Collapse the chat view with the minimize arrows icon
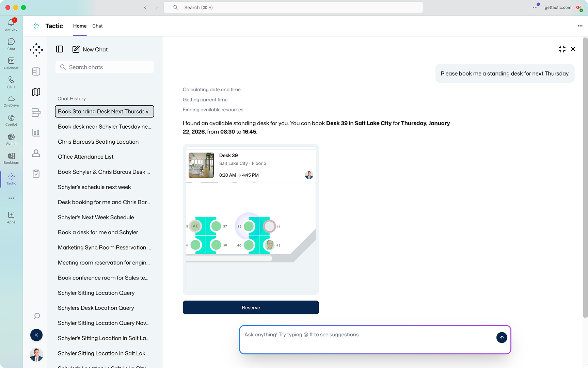The width and height of the screenshot is (588, 368). 562,49
